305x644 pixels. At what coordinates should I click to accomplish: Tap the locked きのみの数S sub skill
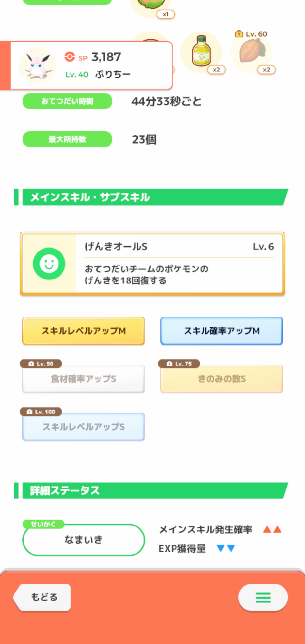[222, 379]
